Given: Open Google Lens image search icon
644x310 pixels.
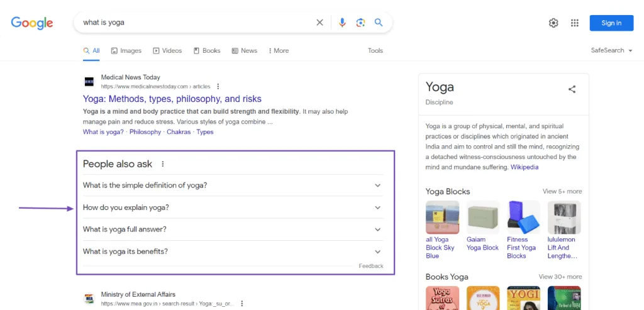Looking at the screenshot, I should (360, 23).
